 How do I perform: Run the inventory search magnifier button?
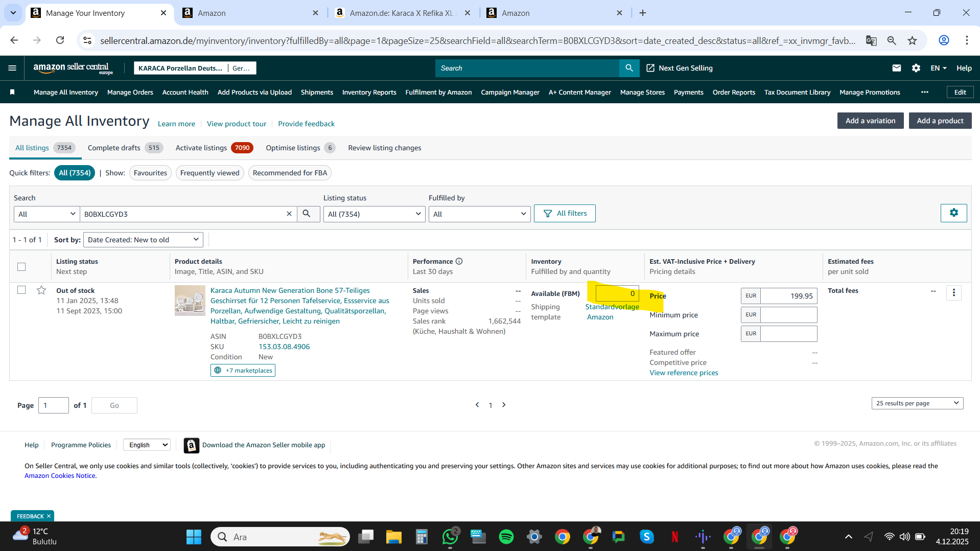point(307,214)
